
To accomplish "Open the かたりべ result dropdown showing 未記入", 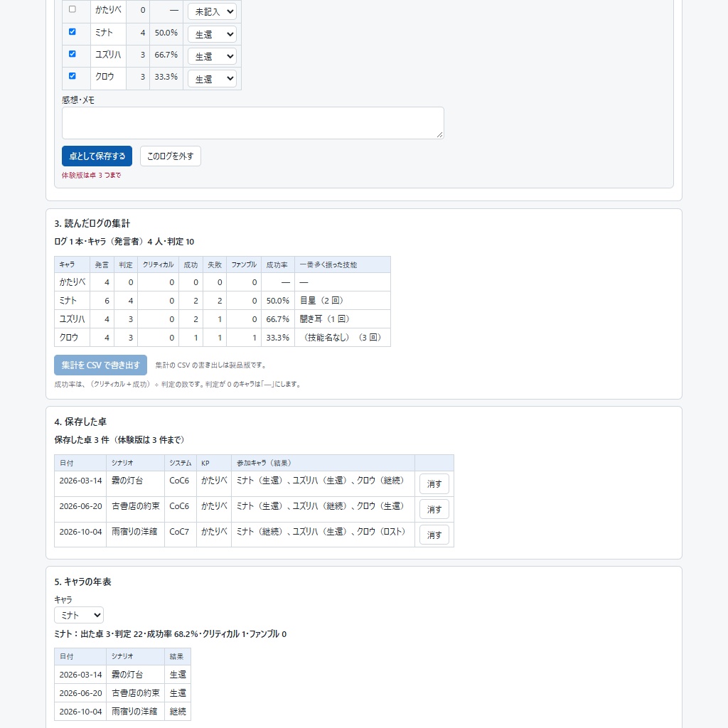I will coord(212,11).
